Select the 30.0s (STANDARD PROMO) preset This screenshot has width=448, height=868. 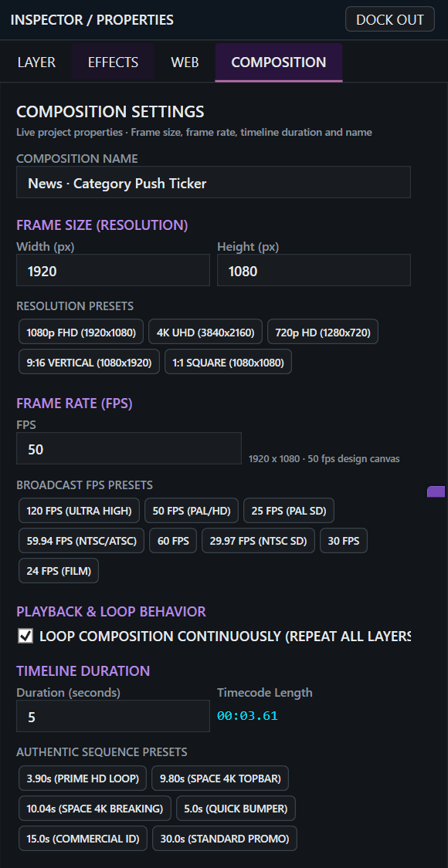point(225,838)
